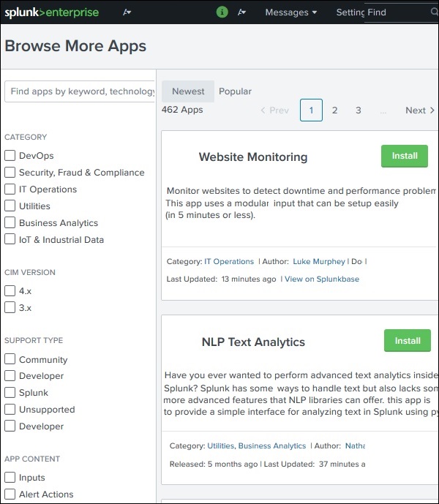Enable the DevOps category checkbox

coord(10,156)
